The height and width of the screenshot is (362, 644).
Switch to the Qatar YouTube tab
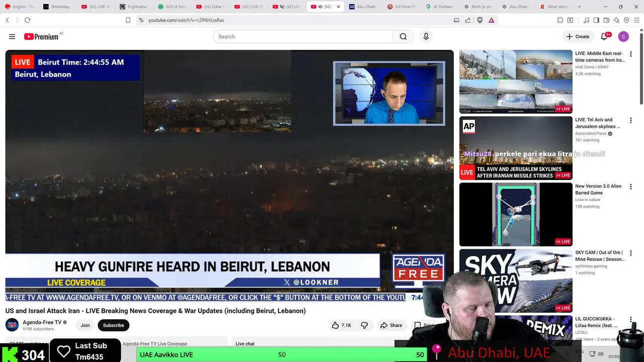tap(211, 7)
